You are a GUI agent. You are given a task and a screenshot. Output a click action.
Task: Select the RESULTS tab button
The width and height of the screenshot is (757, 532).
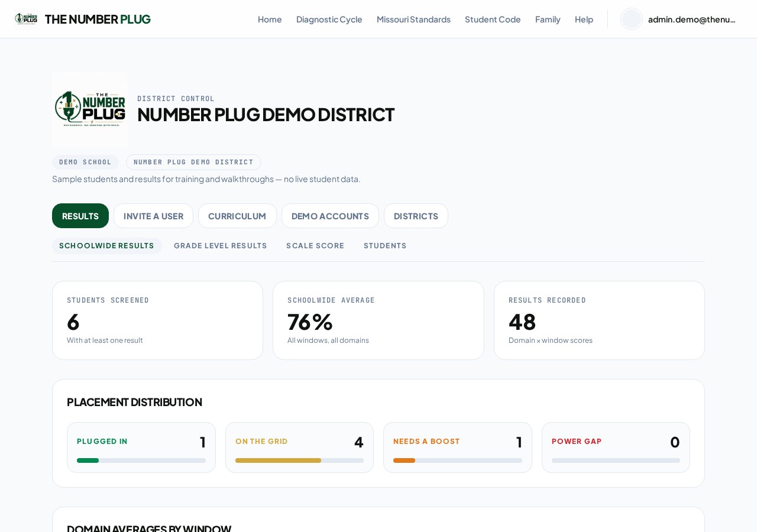tap(80, 216)
